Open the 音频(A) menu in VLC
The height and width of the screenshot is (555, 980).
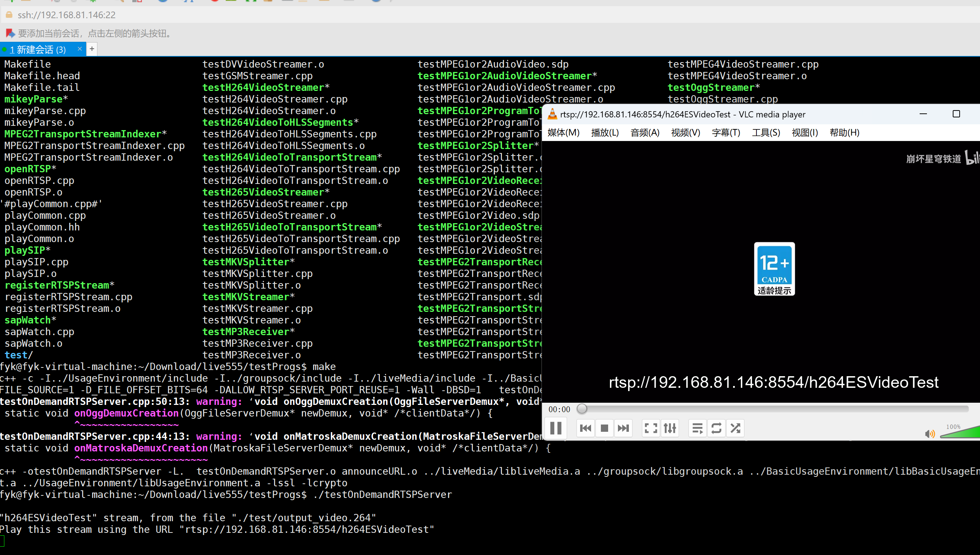pyautogui.click(x=645, y=133)
